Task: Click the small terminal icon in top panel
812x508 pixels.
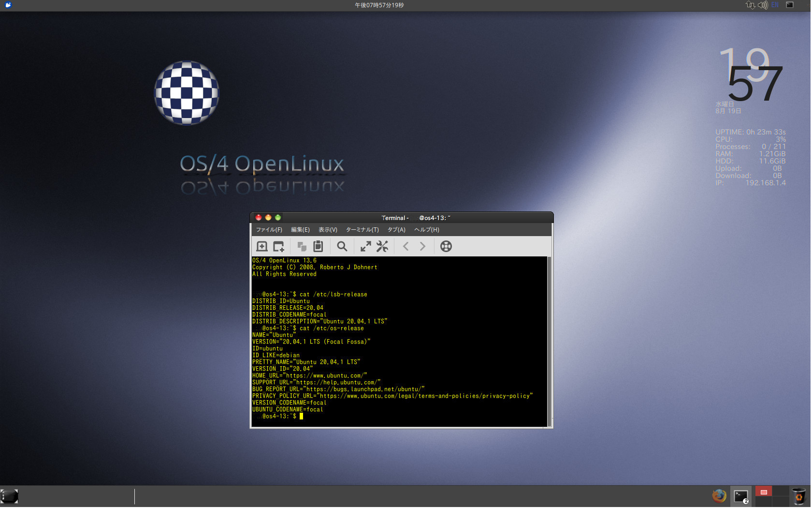Action: click(x=790, y=5)
